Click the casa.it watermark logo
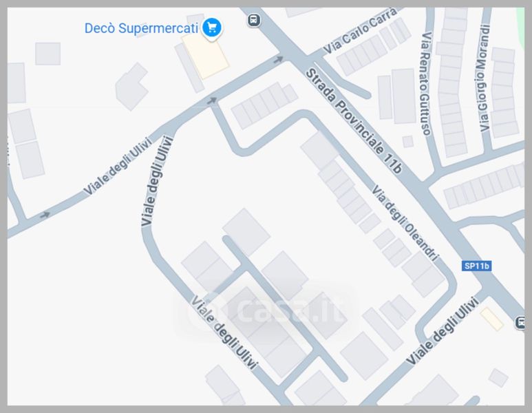 click(266, 310)
